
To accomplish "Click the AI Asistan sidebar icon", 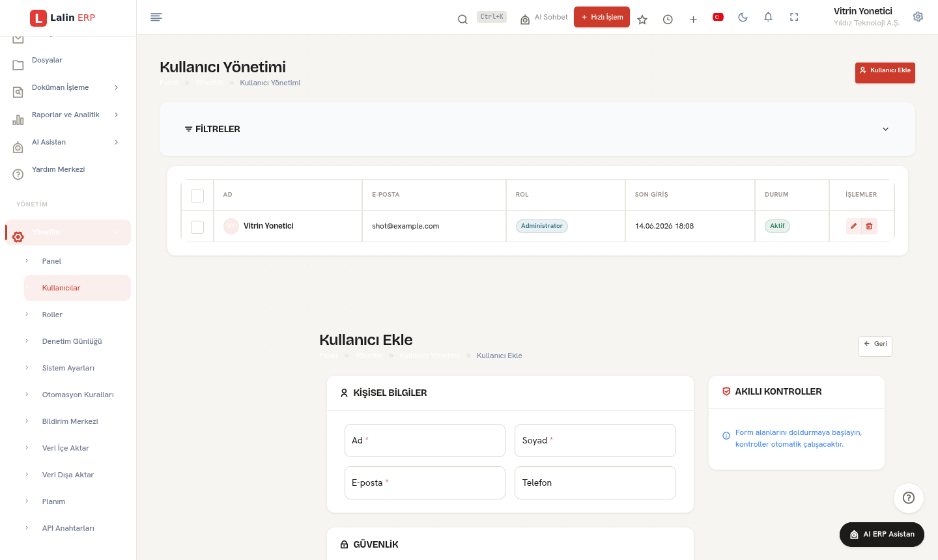I will coord(18,147).
